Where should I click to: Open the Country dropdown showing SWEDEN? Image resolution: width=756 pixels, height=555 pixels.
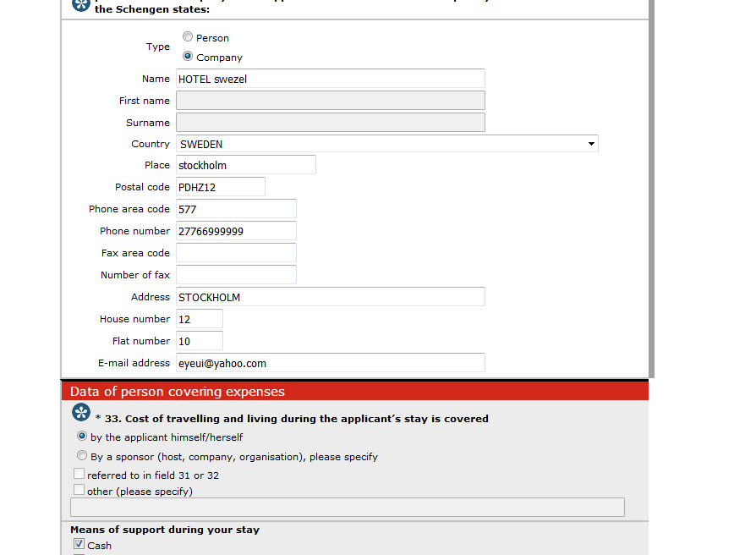click(387, 144)
